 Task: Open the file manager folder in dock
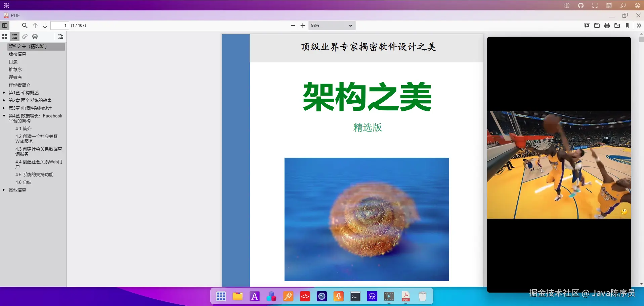(x=238, y=296)
